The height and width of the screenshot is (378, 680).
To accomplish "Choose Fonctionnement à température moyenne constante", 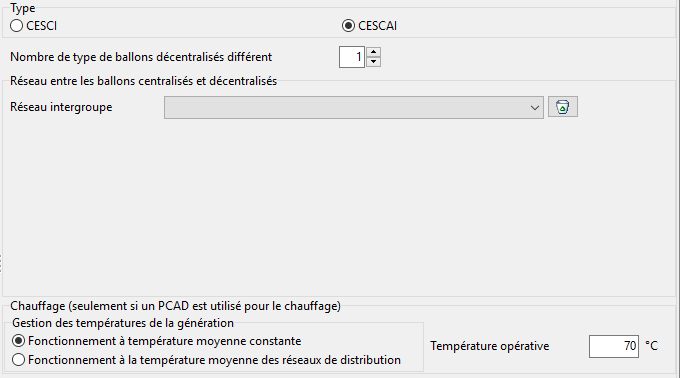I will click(18, 341).
